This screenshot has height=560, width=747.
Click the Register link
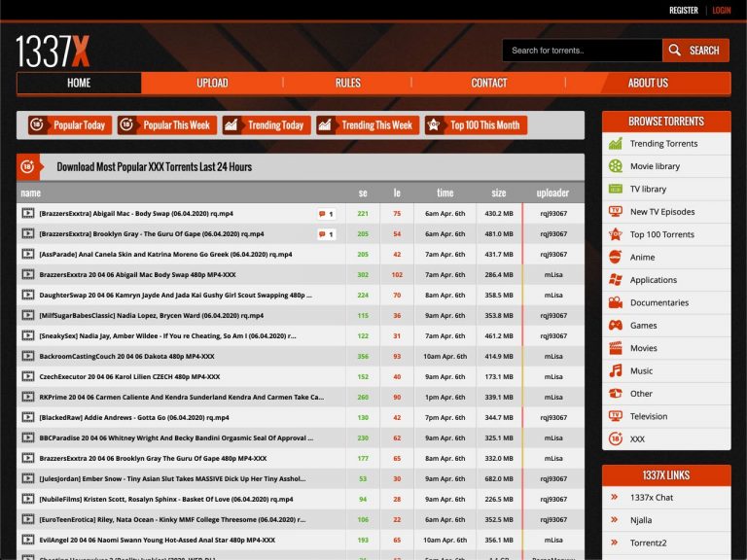tap(683, 11)
